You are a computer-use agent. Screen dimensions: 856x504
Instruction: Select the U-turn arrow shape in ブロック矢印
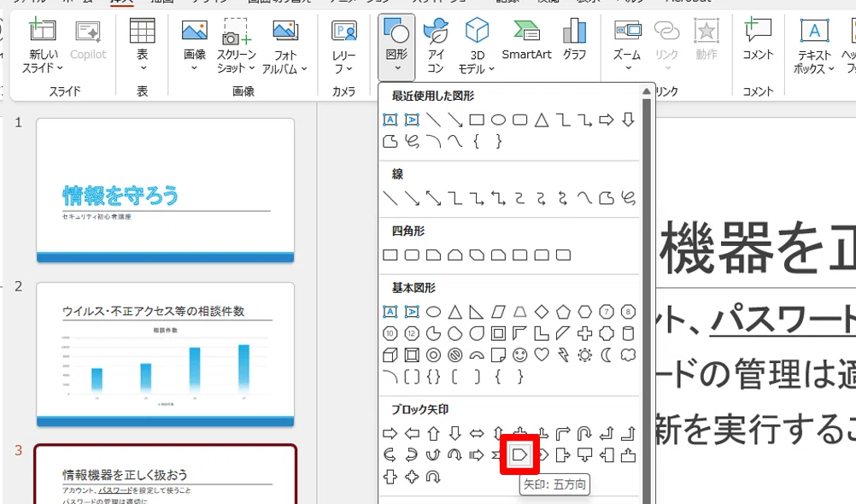(x=584, y=434)
